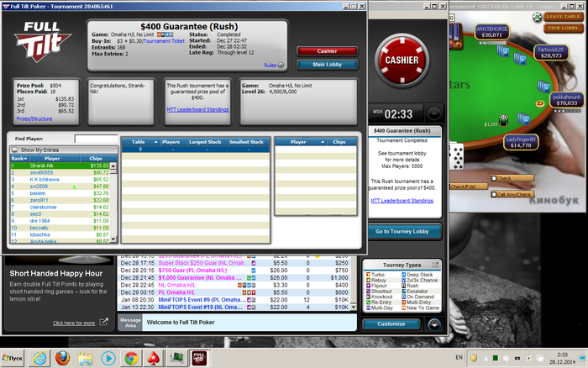This screenshot has width=588, height=368.
Task: Tick the Check checkbox on PokerStars table
Action: (494, 178)
